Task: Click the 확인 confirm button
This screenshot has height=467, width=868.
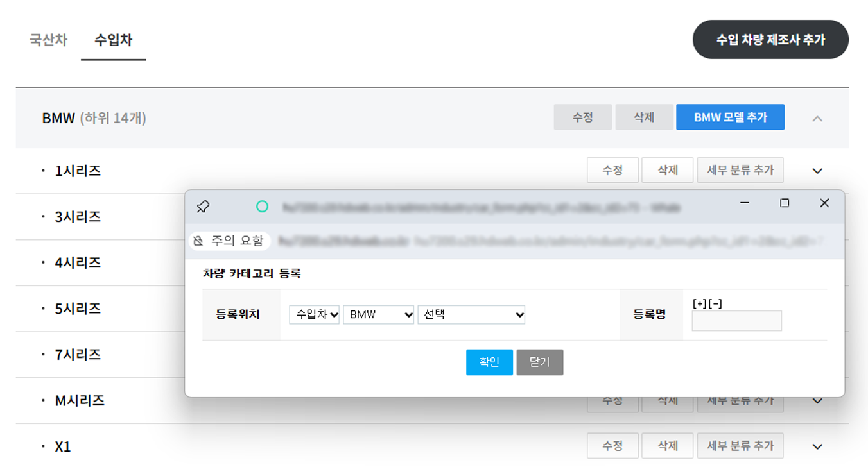Action: (x=489, y=362)
